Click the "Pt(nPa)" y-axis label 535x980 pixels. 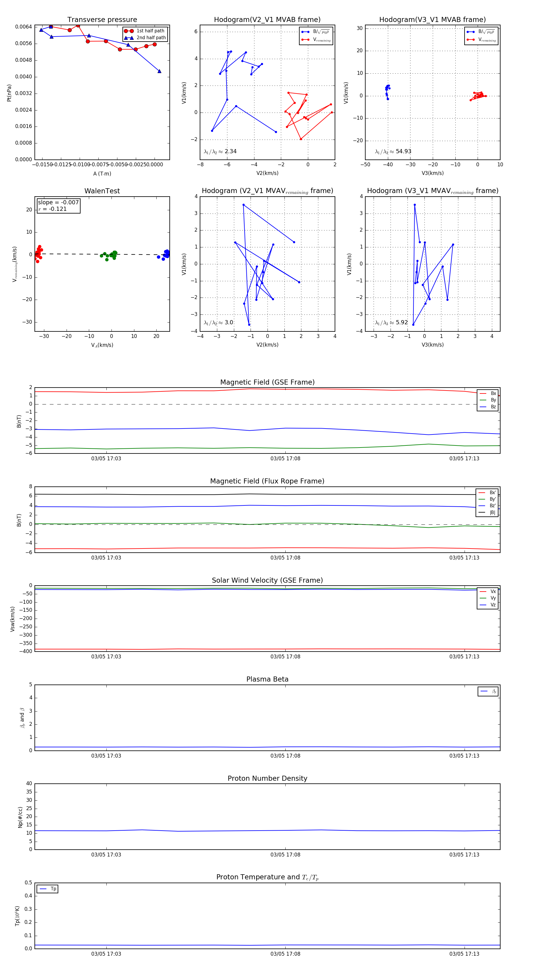(9, 93)
